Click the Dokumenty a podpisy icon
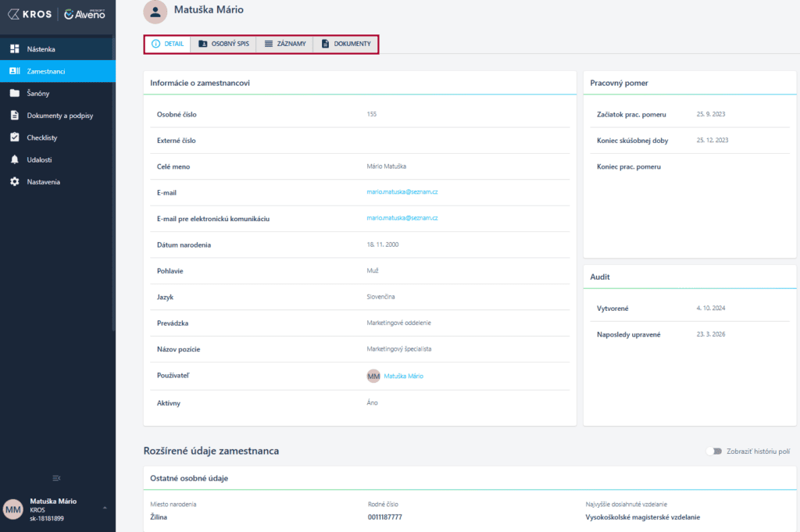The width and height of the screenshot is (800, 532). tap(14, 116)
